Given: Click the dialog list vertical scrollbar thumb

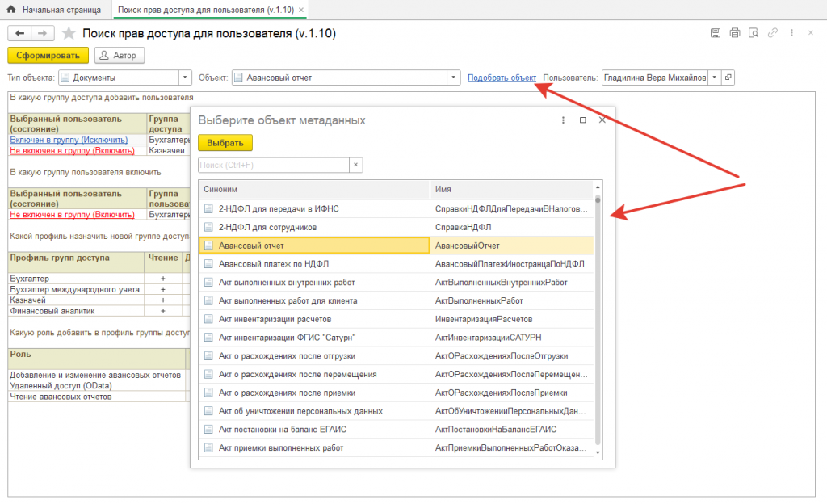Looking at the screenshot, I should tap(598, 199).
